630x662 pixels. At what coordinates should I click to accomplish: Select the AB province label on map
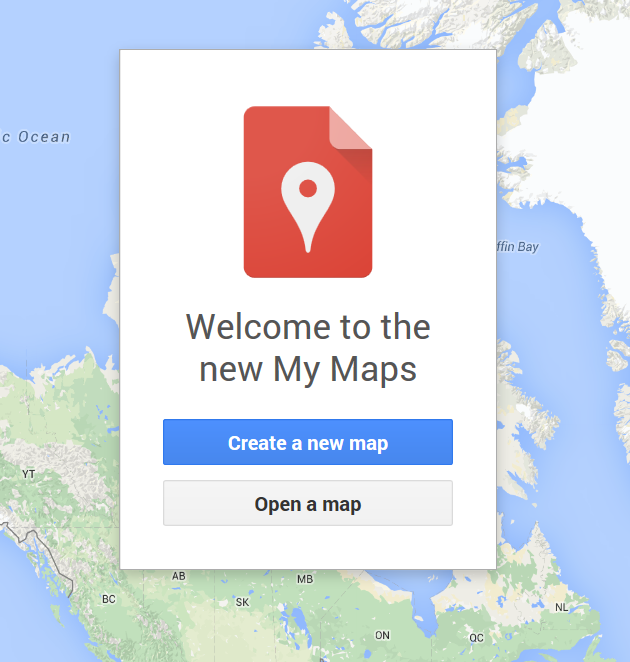[179, 576]
